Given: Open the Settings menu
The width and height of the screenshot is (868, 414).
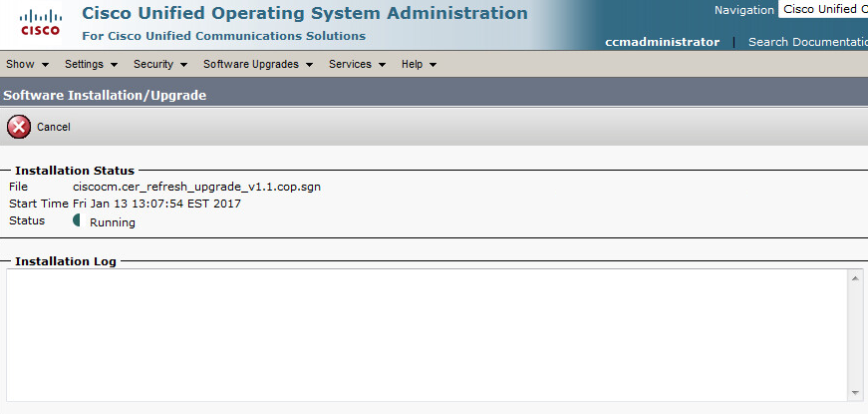Looking at the screenshot, I should click(92, 64).
